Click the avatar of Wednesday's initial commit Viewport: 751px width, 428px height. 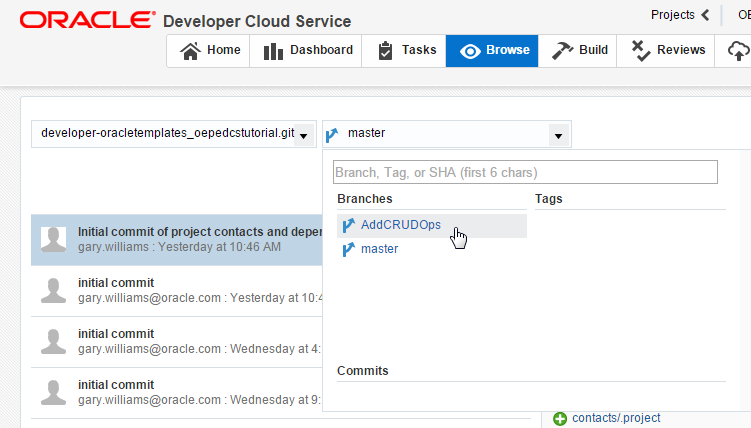(54, 341)
